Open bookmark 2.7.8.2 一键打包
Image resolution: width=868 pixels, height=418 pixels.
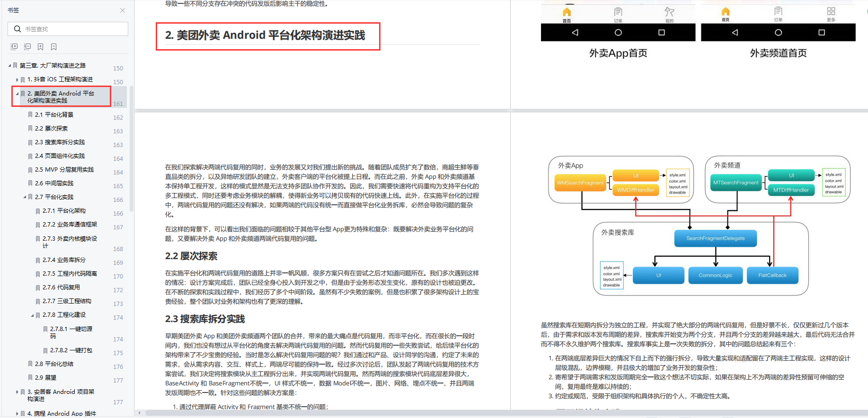point(71,350)
